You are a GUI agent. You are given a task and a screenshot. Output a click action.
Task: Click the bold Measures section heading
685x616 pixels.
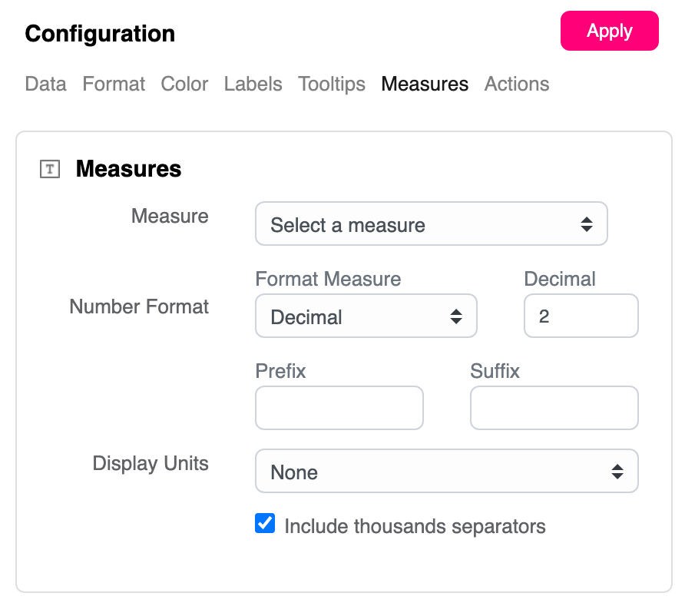pos(128,169)
